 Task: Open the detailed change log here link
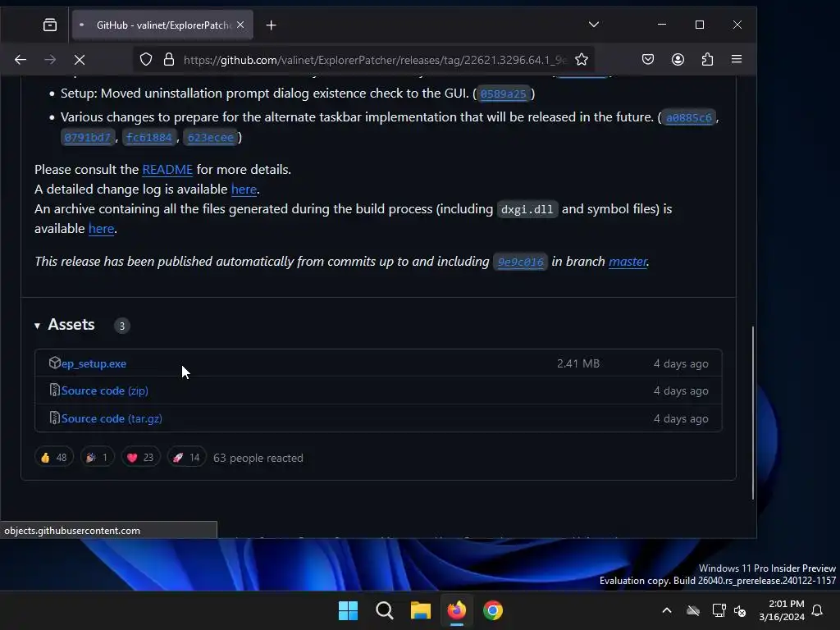[244, 189]
